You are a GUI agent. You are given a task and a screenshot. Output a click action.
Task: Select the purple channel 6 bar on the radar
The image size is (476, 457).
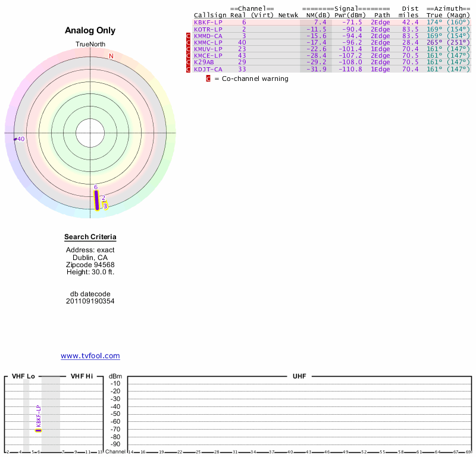(97, 200)
